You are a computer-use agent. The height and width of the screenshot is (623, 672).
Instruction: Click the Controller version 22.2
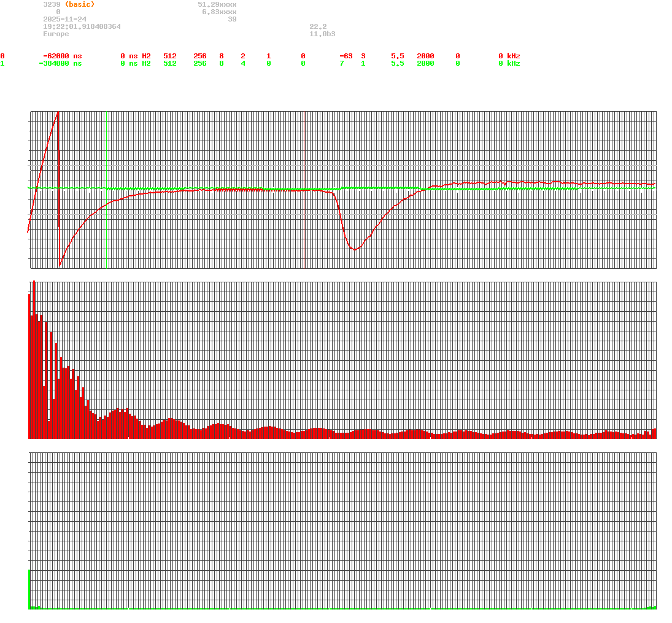pyautogui.click(x=318, y=26)
